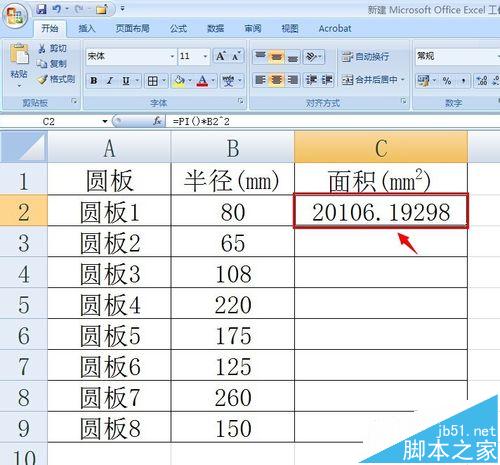Viewport: 500px width, 465px height.
Task: Toggle underline formatting
Action: [x=126, y=81]
